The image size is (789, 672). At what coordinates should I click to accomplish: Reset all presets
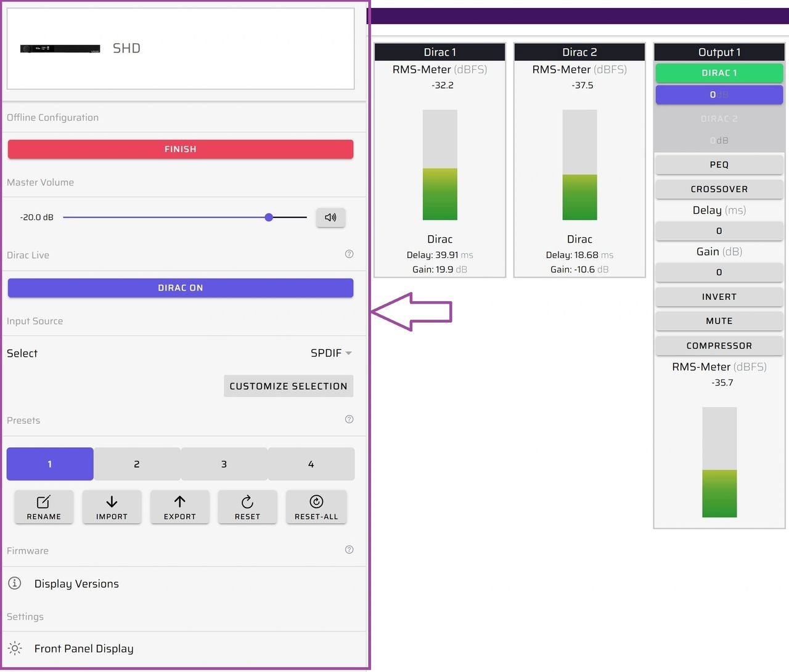316,507
